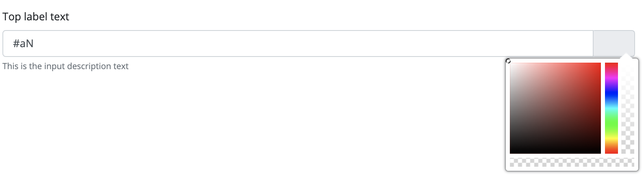Click the horizontal checkered bar below the picker
644x183 pixels.
click(x=572, y=162)
